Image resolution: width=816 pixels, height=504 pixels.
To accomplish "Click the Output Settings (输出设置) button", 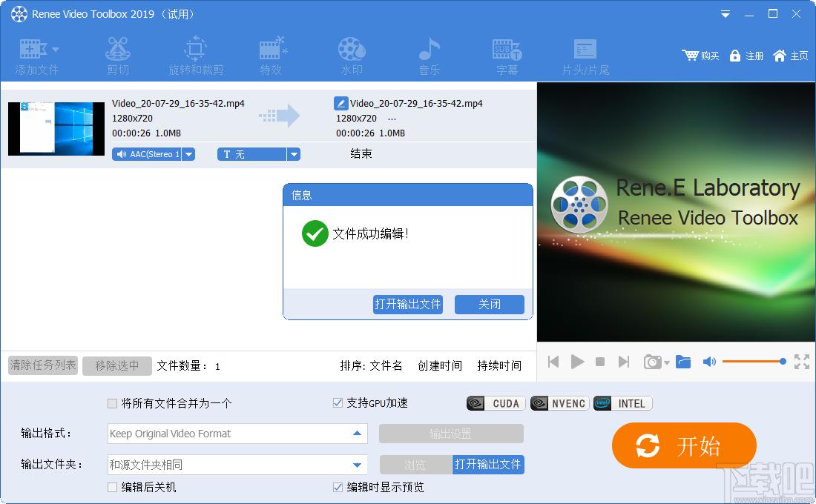I will [x=451, y=434].
